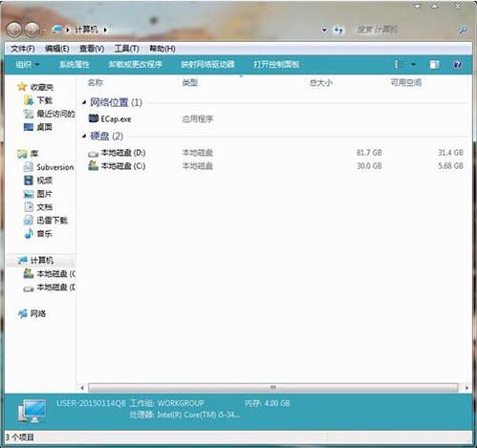Screen dimensions: 477x448
Task: Click the 库 libraries icon
Action: (22, 154)
